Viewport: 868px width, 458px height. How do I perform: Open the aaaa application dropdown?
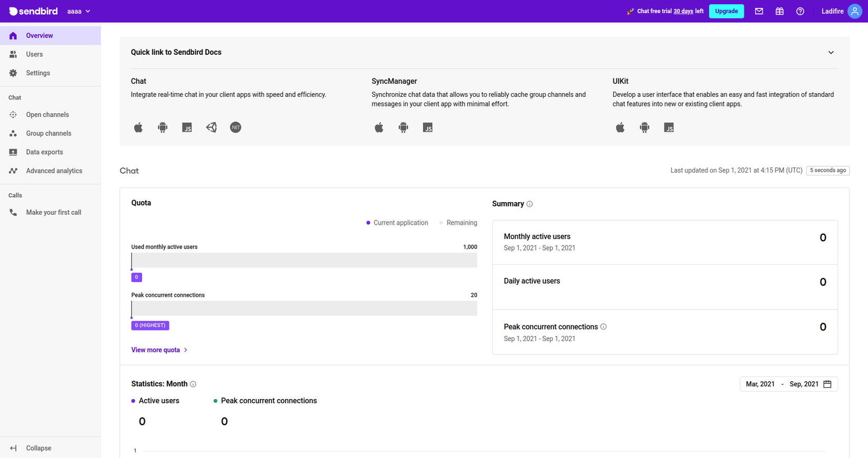click(x=79, y=11)
